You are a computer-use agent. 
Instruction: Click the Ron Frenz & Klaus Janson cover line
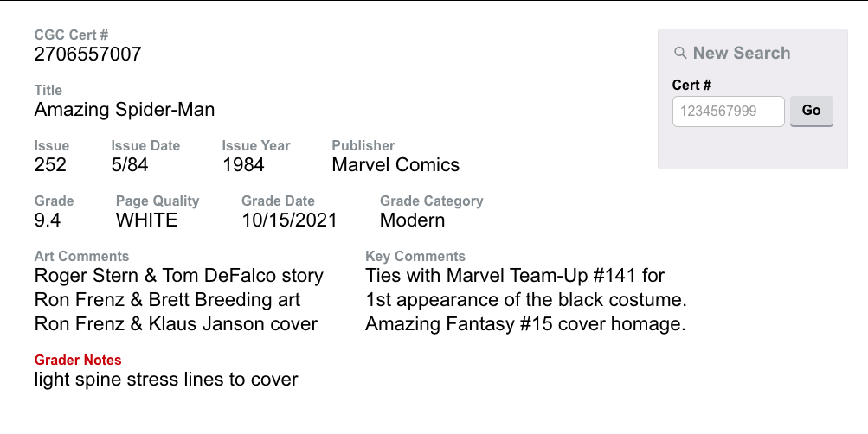pyautogui.click(x=176, y=324)
